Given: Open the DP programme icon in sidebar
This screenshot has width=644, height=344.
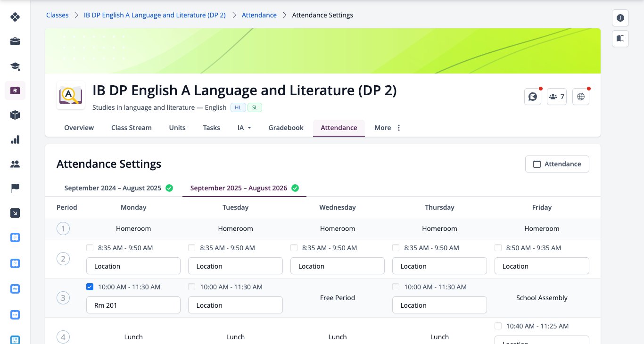Looking at the screenshot, I should point(15,238).
